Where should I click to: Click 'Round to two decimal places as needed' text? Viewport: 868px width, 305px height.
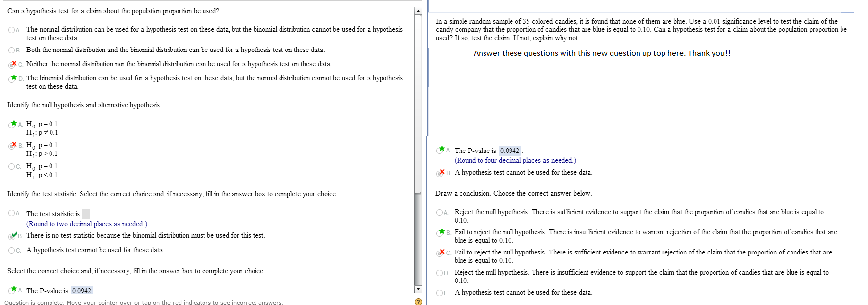tap(87, 224)
